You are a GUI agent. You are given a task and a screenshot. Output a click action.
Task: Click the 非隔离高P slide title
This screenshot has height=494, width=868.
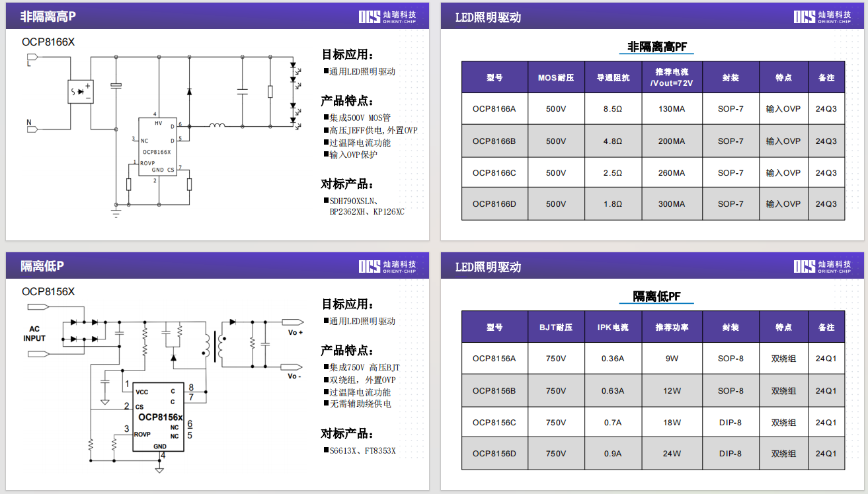point(48,17)
